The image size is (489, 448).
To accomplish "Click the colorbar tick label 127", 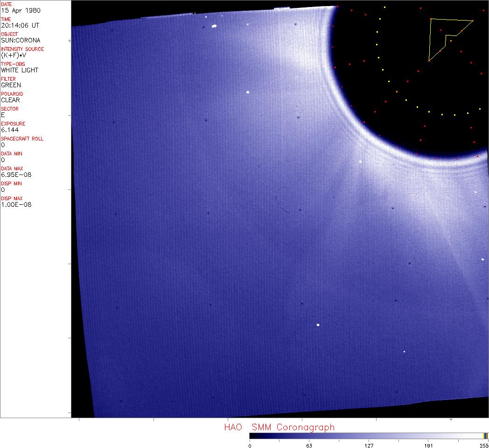I will click(x=369, y=445).
